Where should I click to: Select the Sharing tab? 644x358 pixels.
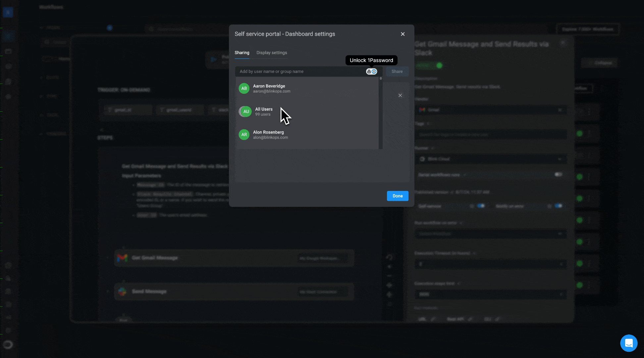point(242,53)
